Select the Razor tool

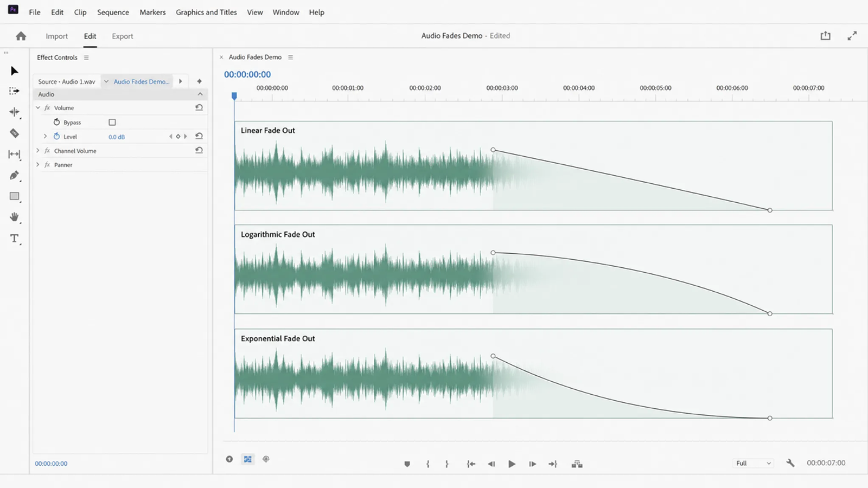[x=15, y=133]
